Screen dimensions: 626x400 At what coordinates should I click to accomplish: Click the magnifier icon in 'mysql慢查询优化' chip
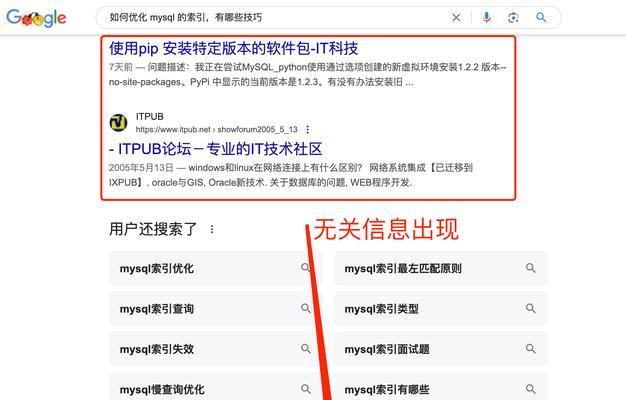[x=306, y=389]
